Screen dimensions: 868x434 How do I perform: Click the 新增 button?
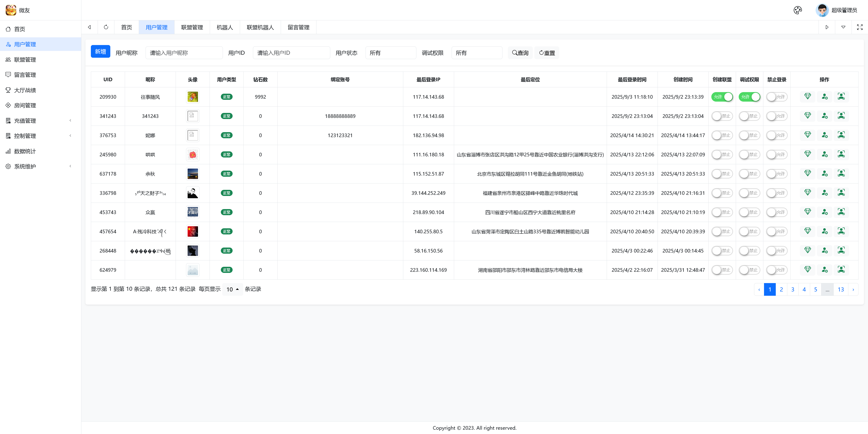click(x=100, y=52)
